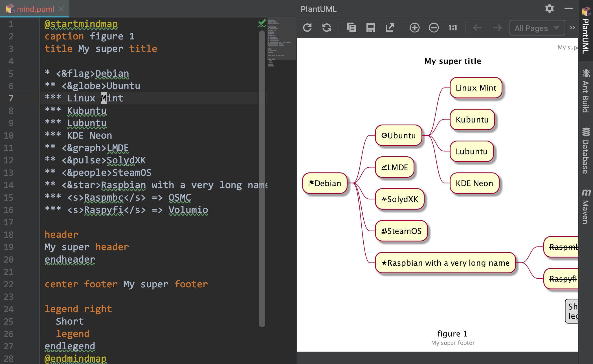Image resolution: width=593 pixels, height=364 pixels.
Task: Click the KDE Neon diagram node
Action: click(x=475, y=183)
